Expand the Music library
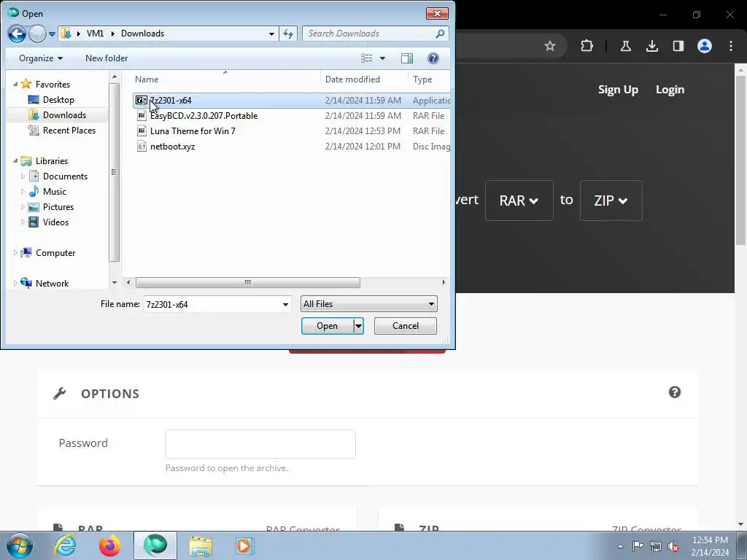The image size is (747, 560). (23, 192)
